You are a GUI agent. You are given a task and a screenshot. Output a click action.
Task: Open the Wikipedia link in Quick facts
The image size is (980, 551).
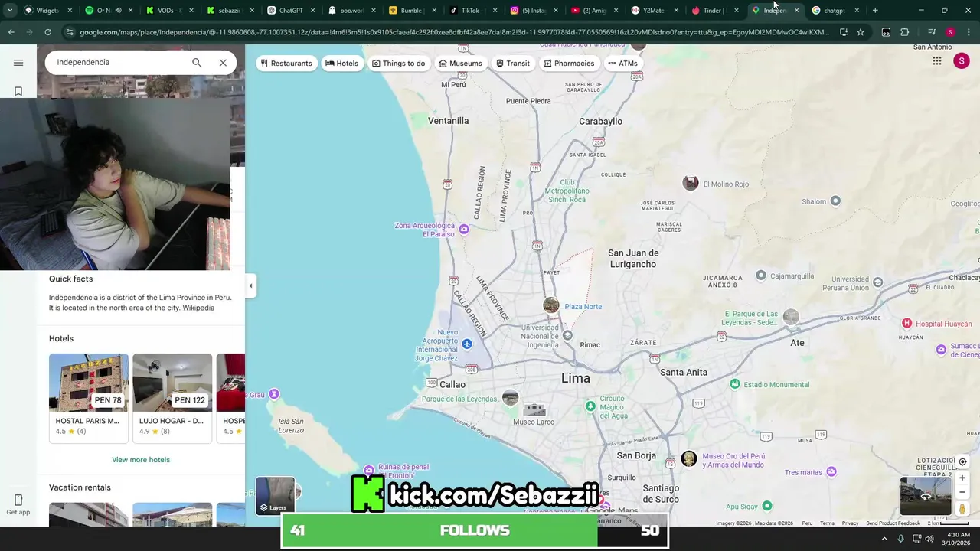click(x=198, y=308)
